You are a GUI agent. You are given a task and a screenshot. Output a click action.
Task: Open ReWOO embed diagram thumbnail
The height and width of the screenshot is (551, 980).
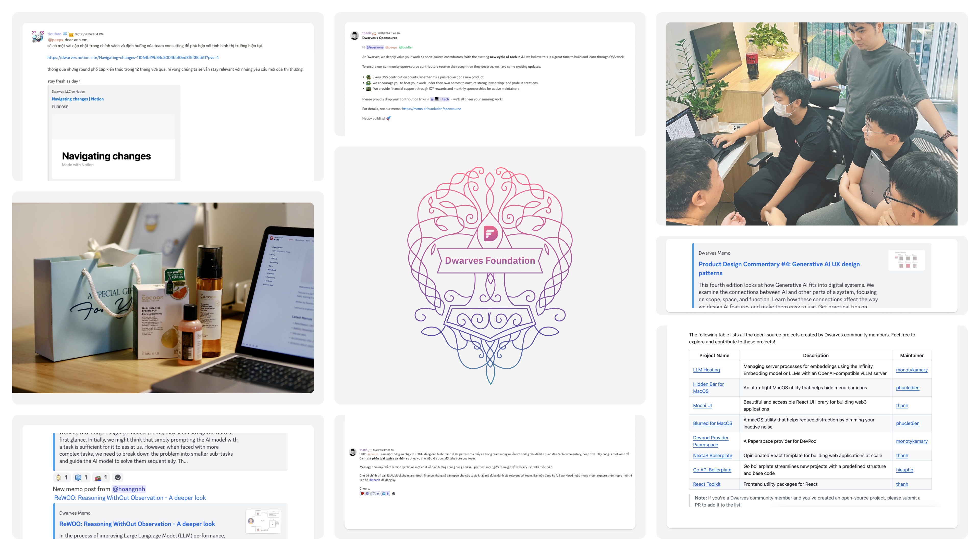click(263, 521)
